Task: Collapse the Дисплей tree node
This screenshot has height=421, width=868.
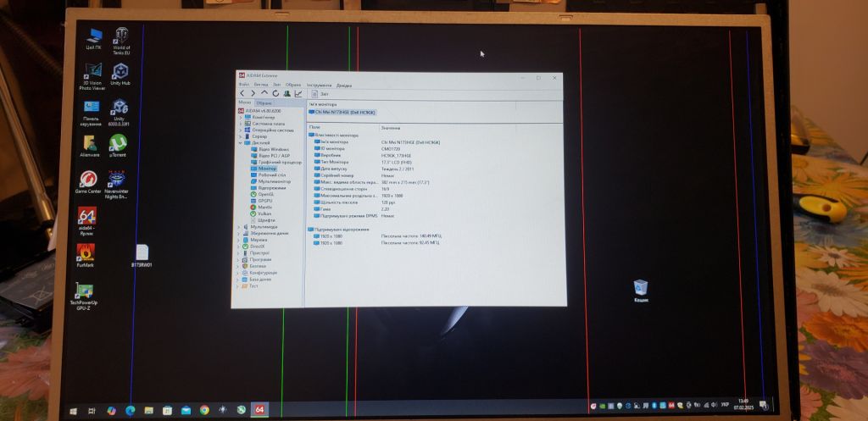Action: pyautogui.click(x=240, y=142)
